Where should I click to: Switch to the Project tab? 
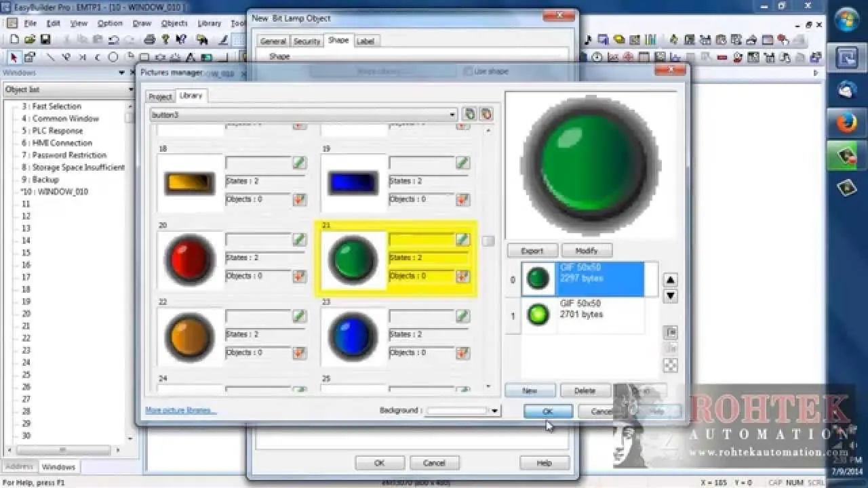point(160,97)
